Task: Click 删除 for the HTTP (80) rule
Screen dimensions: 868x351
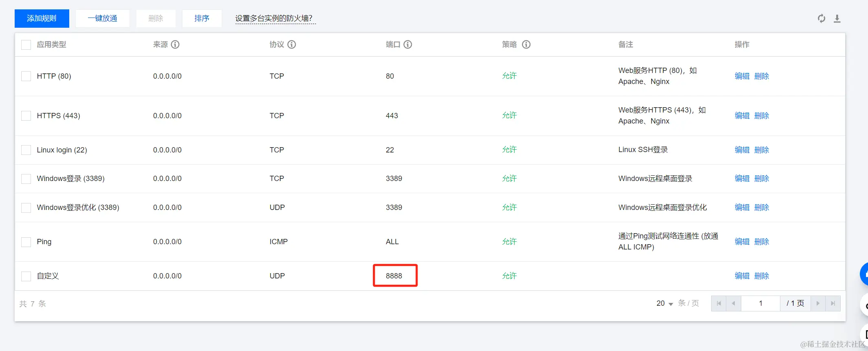Action: pyautogui.click(x=762, y=76)
